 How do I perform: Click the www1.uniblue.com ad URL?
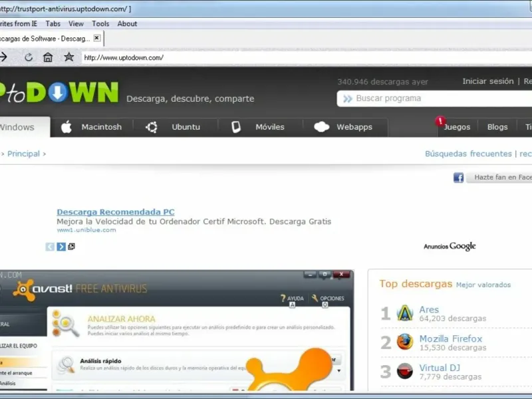[x=86, y=230]
